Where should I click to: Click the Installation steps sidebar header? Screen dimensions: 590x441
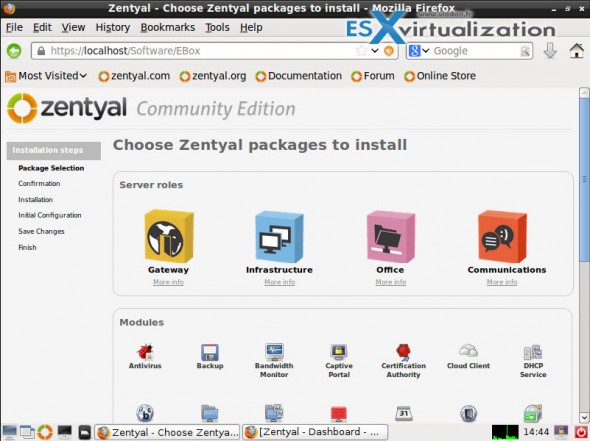coord(53,151)
